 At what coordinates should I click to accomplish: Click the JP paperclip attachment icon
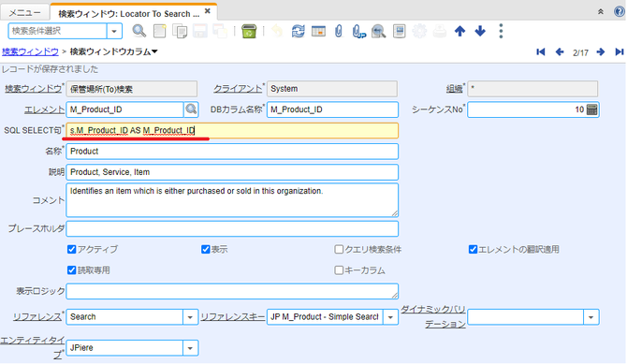pos(358,31)
